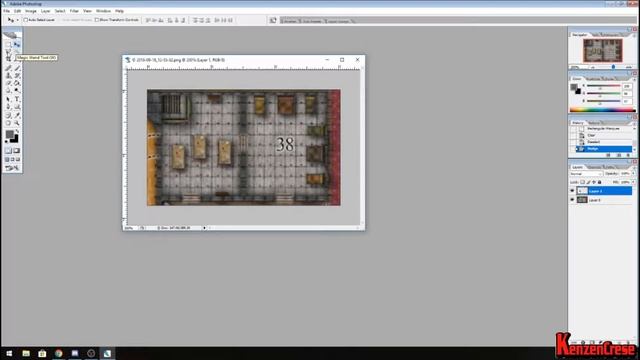
Task: Open the Image menu
Action: [31, 11]
